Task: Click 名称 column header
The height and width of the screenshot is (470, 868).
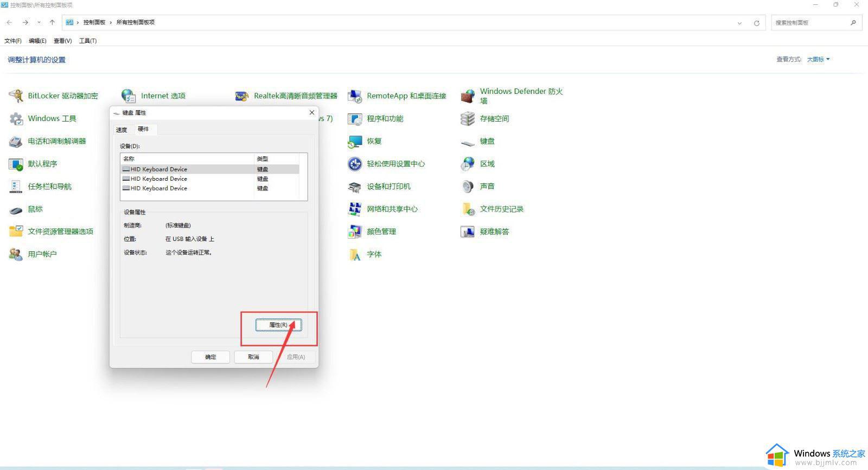Action: pos(187,159)
